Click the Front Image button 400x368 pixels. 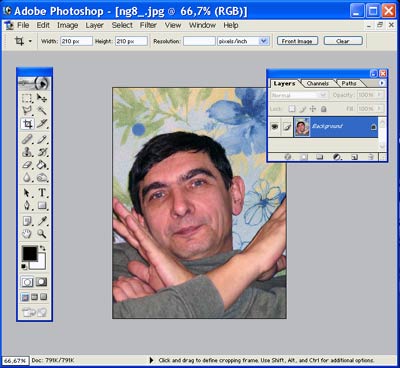[297, 41]
